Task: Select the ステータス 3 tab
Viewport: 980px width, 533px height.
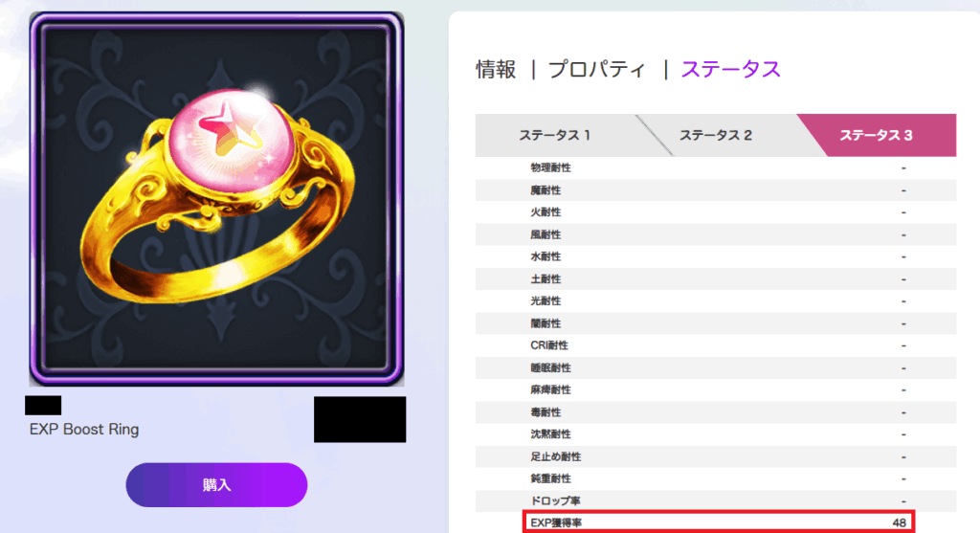Action: coord(877,135)
